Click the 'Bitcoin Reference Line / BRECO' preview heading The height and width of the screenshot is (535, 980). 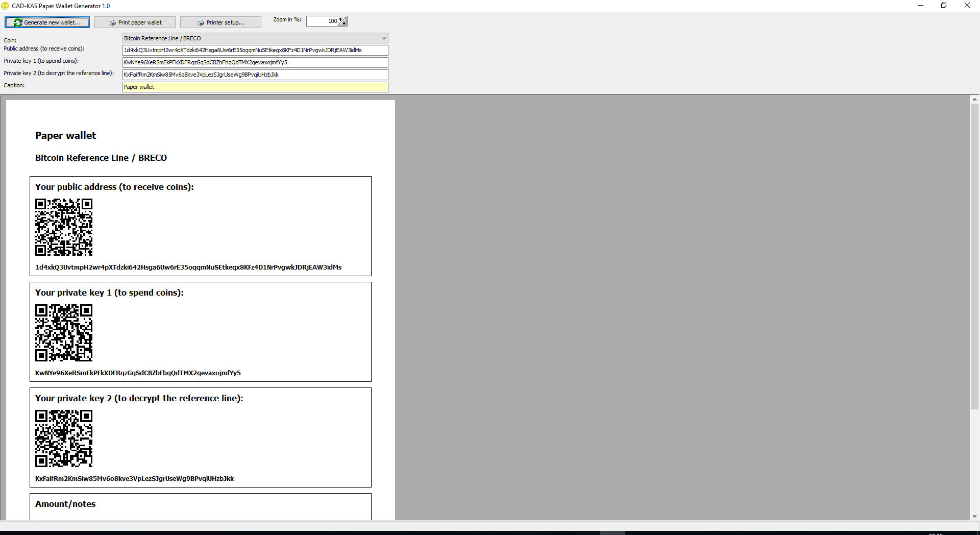click(x=101, y=158)
